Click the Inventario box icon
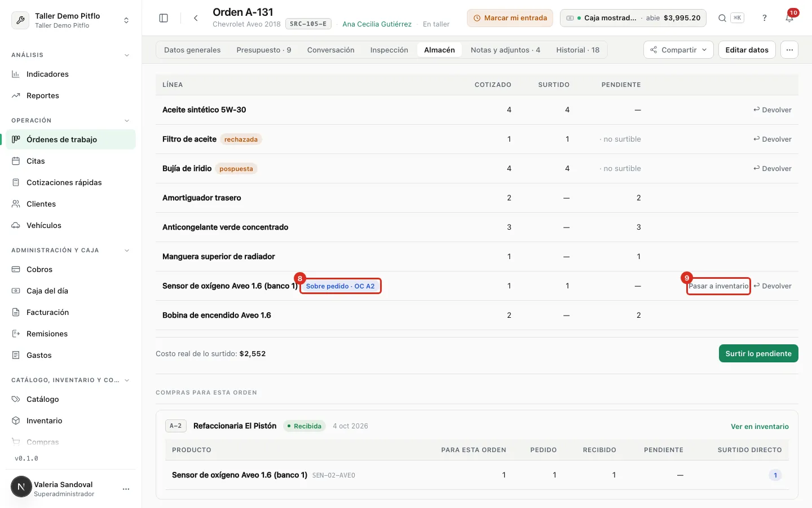The image size is (812, 508). click(x=16, y=421)
